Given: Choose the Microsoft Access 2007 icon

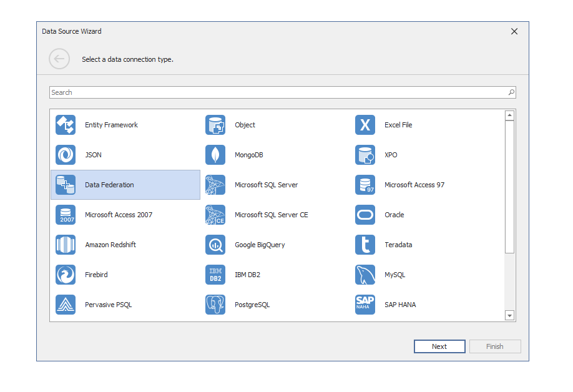Looking at the screenshot, I should [66, 215].
